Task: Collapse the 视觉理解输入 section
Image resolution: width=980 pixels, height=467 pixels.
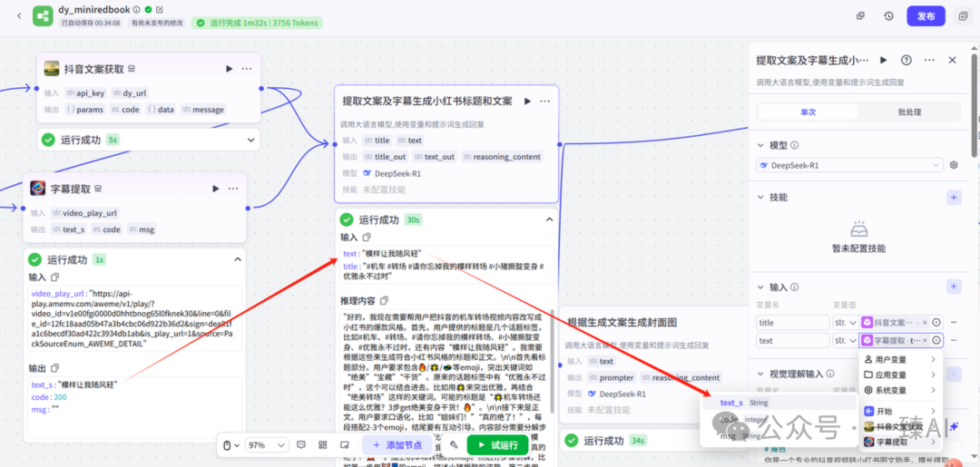Action: click(x=760, y=374)
